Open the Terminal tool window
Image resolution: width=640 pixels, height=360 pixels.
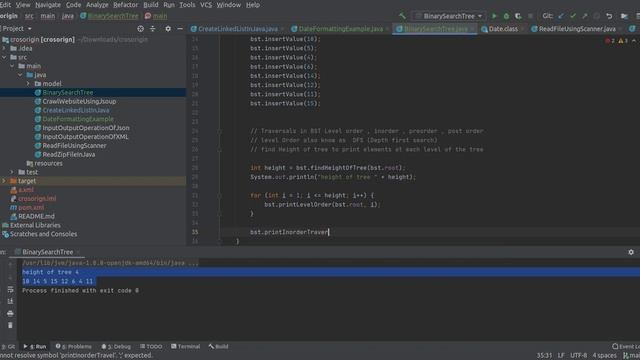point(185,346)
